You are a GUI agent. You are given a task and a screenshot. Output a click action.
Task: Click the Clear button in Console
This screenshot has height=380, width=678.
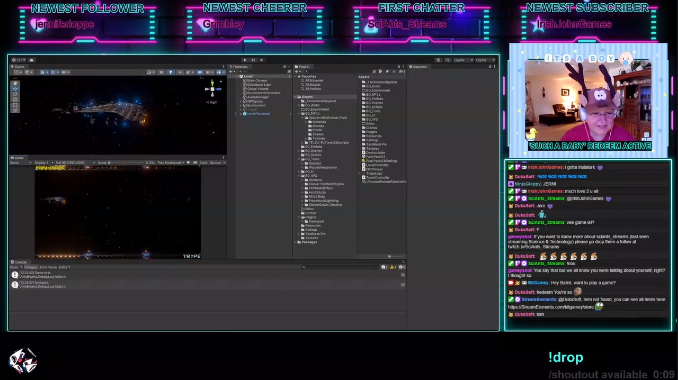pos(14,267)
